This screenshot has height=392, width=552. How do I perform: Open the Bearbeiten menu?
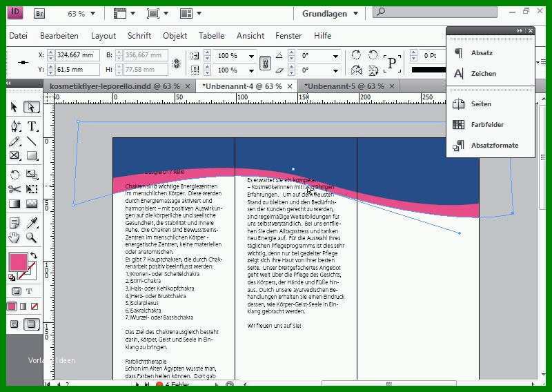coord(59,36)
